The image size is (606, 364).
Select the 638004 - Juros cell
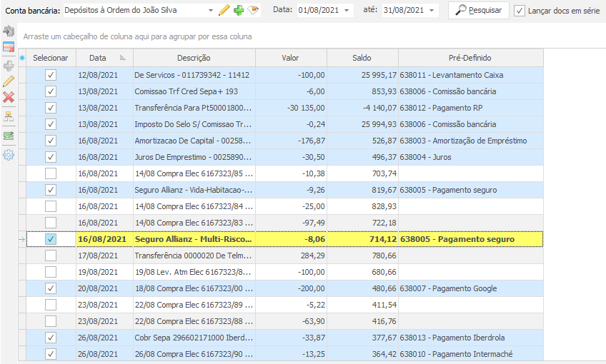coord(471,157)
